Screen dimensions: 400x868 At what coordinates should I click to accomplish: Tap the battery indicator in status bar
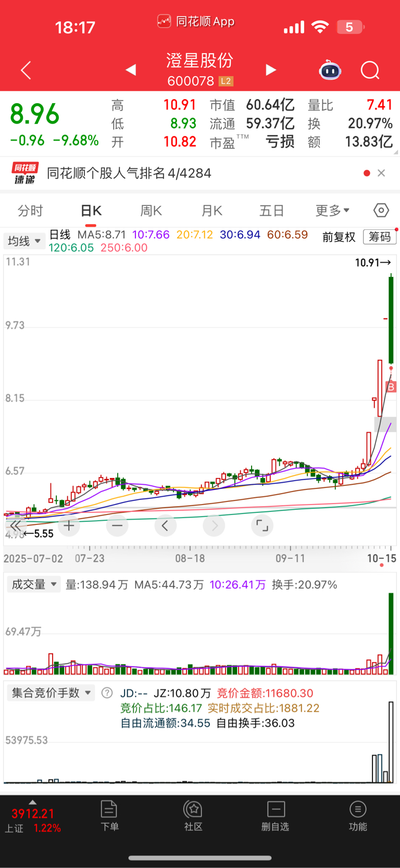(x=351, y=27)
